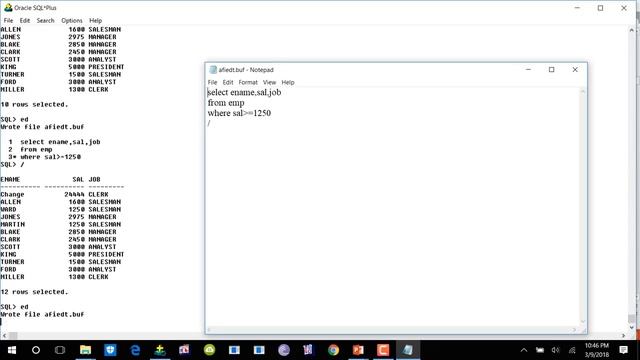This screenshot has width=640, height=360.
Task: Open File Explorer from the taskbar
Action: tap(85, 350)
